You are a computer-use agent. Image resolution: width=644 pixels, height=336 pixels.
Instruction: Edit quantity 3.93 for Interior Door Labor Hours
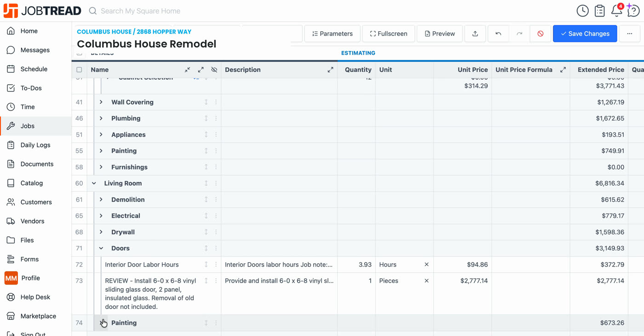tap(356, 265)
